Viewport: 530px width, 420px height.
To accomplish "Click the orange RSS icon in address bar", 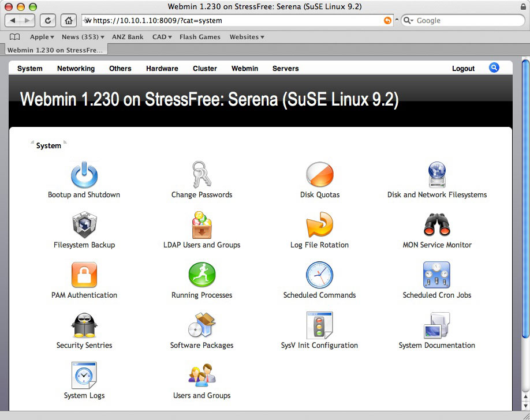I will click(x=388, y=21).
